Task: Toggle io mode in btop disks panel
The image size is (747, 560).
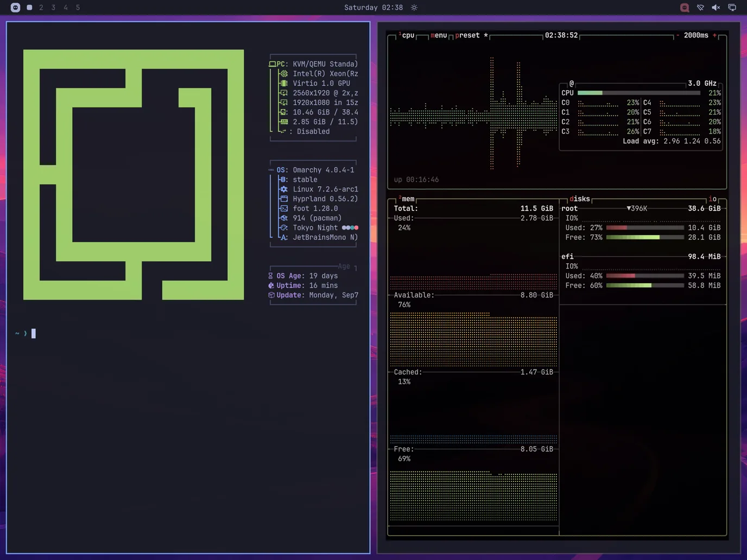Action: point(713,199)
